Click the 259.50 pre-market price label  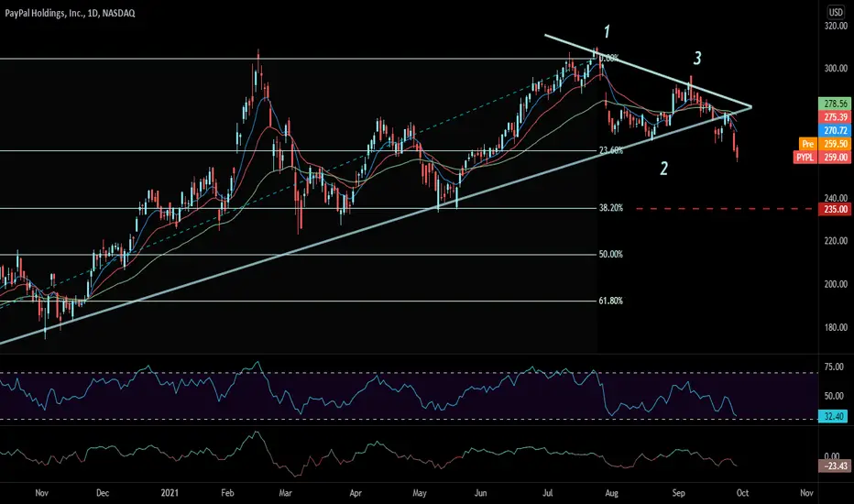835,144
